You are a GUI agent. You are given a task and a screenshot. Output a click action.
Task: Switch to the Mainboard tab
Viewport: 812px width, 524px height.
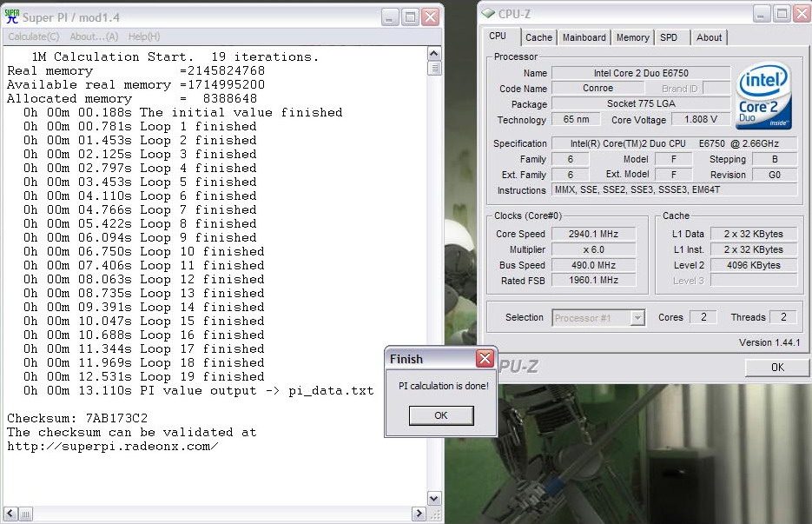coord(584,37)
